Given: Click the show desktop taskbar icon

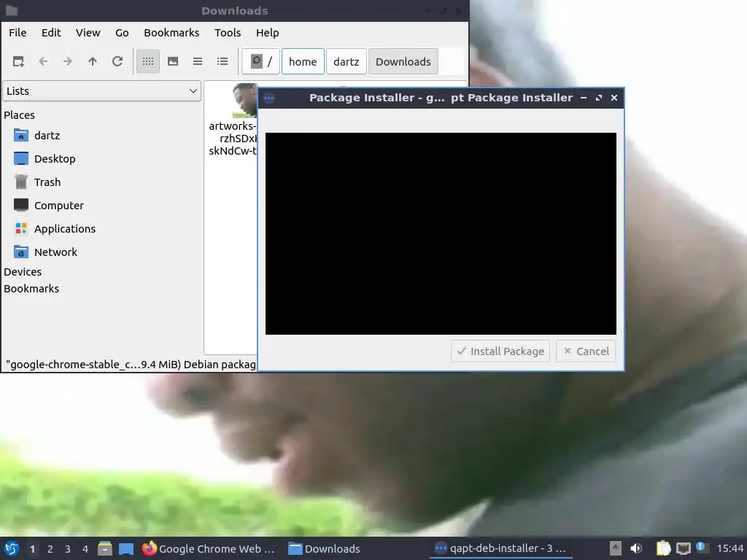Looking at the screenshot, I should click(x=126, y=548).
